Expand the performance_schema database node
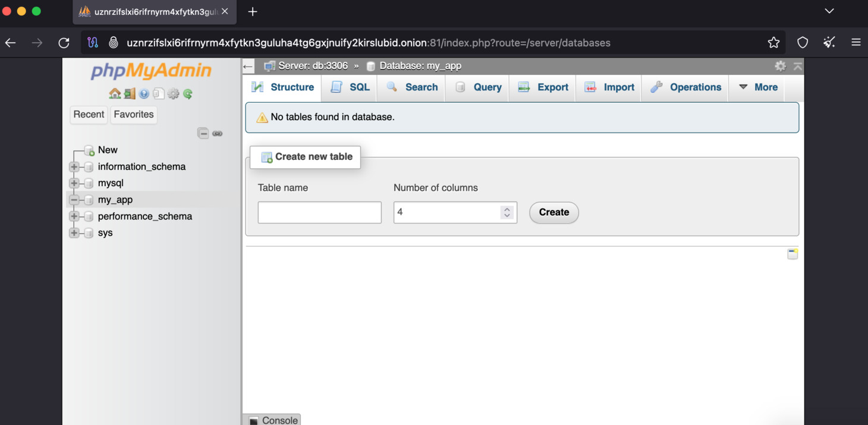868x425 pixels. pos(74,216)
